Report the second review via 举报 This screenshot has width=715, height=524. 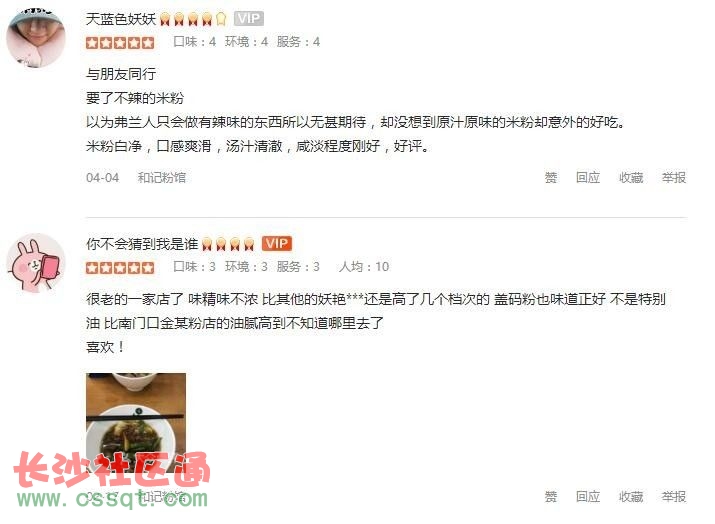coord(674,496)
